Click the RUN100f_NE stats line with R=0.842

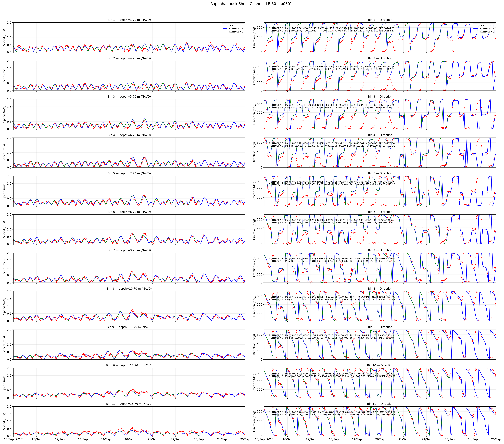[332, 412]
